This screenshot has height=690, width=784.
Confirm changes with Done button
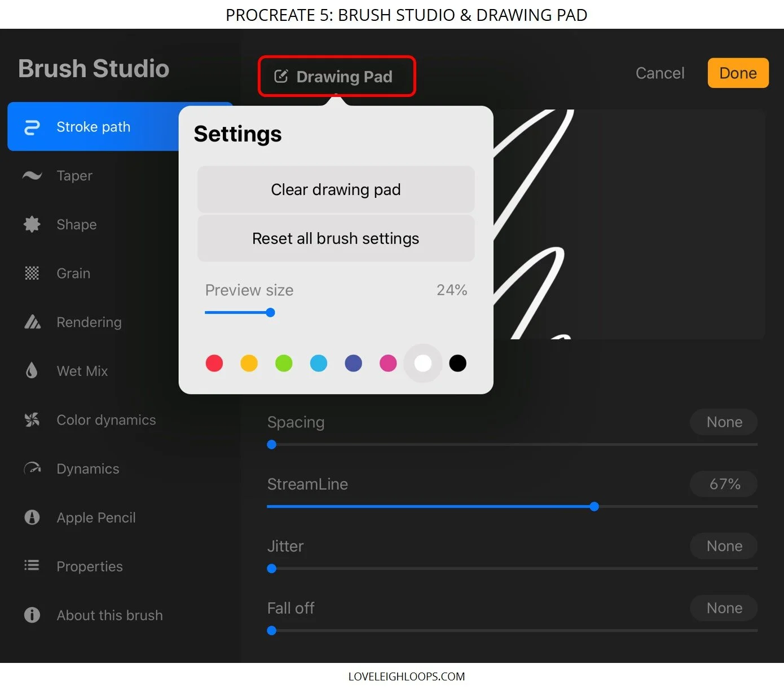738,73
